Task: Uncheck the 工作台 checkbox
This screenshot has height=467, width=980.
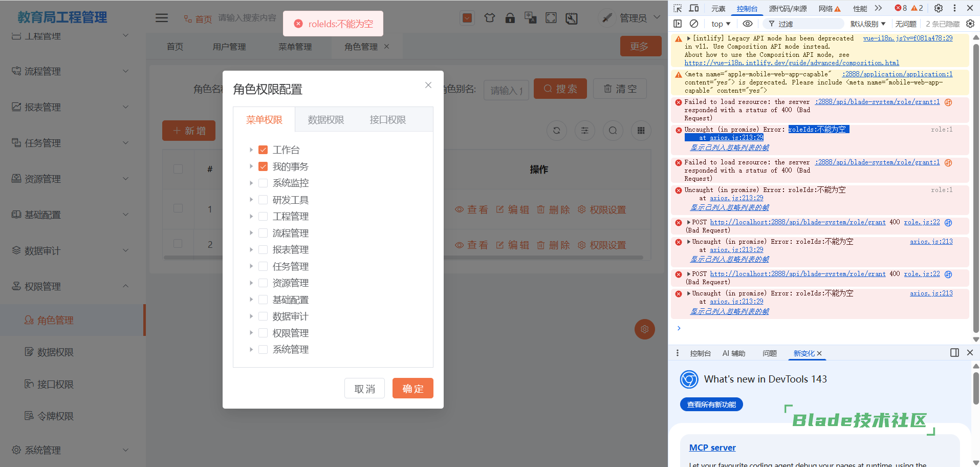Action: pyautogui.click(x=263, y=150)
